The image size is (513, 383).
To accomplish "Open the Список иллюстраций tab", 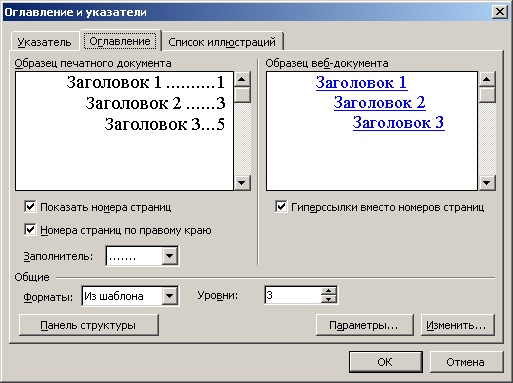I will (222, 42).
